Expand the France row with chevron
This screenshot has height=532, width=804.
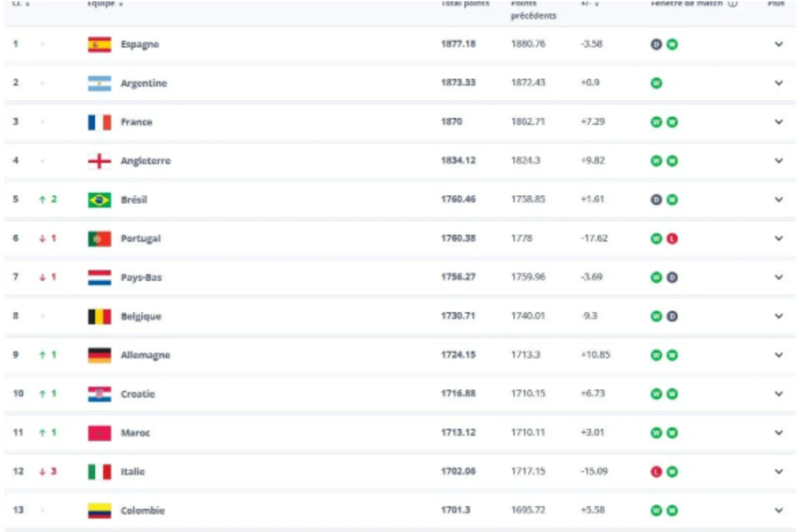[778, 122]
